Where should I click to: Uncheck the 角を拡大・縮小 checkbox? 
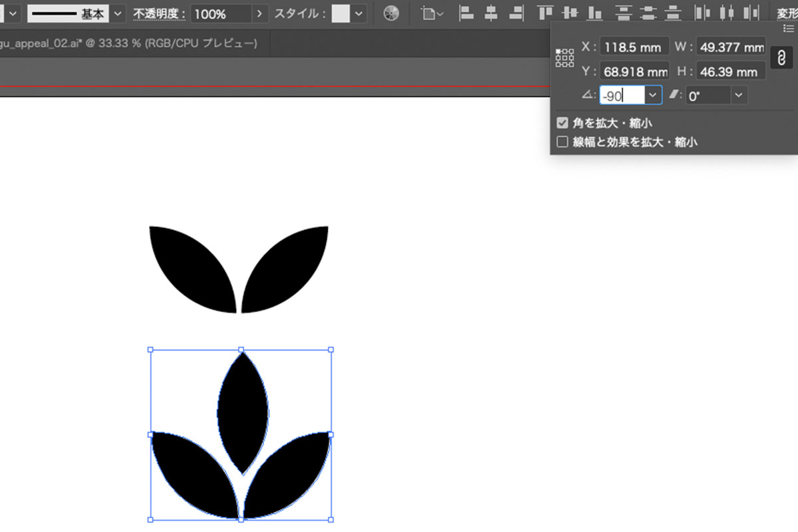point(563,123)
